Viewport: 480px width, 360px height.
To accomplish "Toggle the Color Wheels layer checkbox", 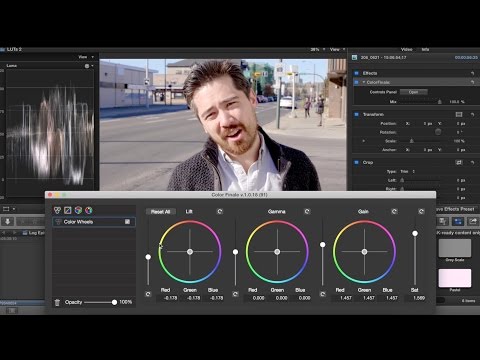I will point(127,222).
